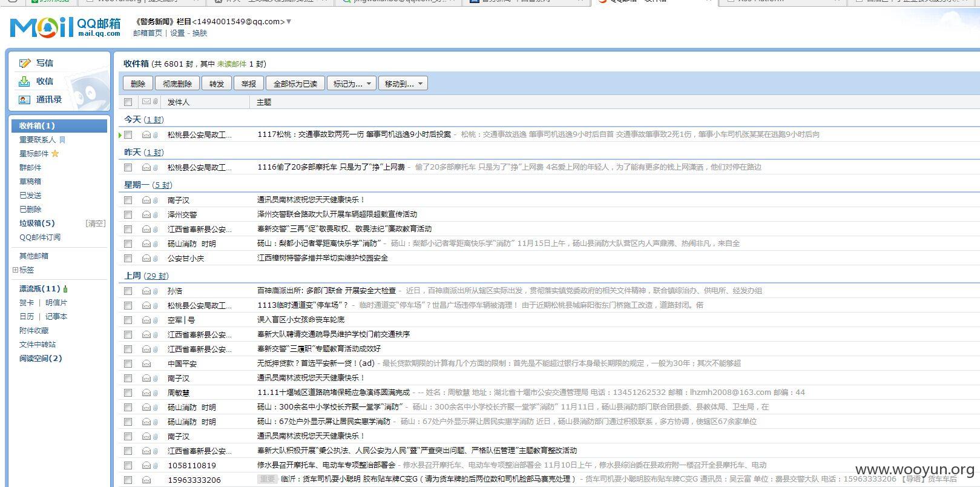Open 阅读空间(2) in the sidebar
980x487 pixels.
point(41,359)
